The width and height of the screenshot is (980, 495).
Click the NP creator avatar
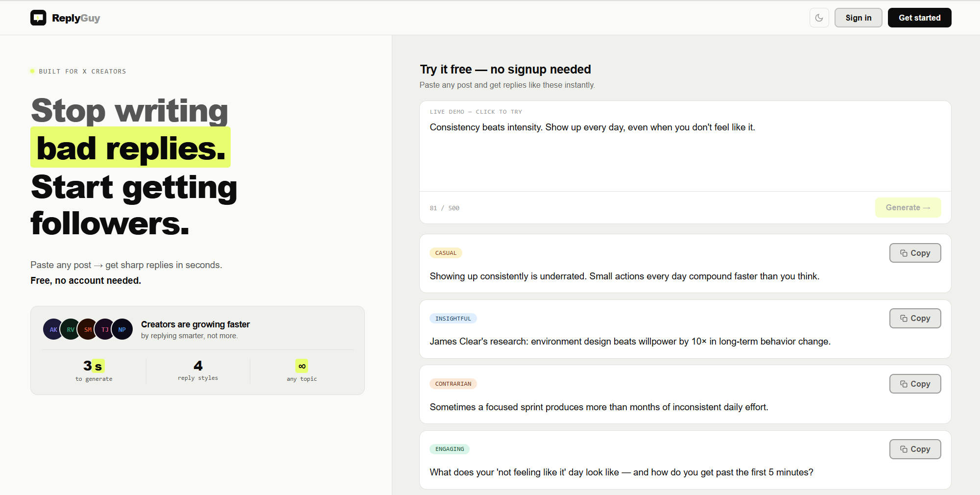click(122, 329)
